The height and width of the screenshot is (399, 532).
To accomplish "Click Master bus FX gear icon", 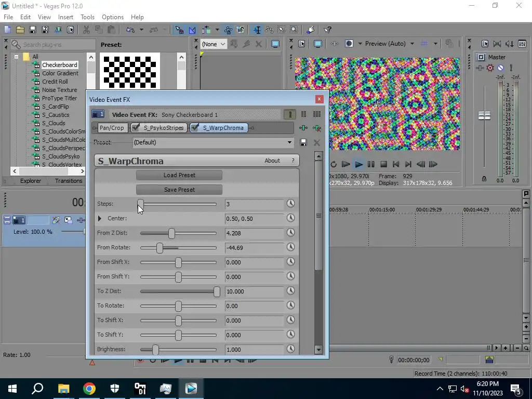I will pos(490,68).
